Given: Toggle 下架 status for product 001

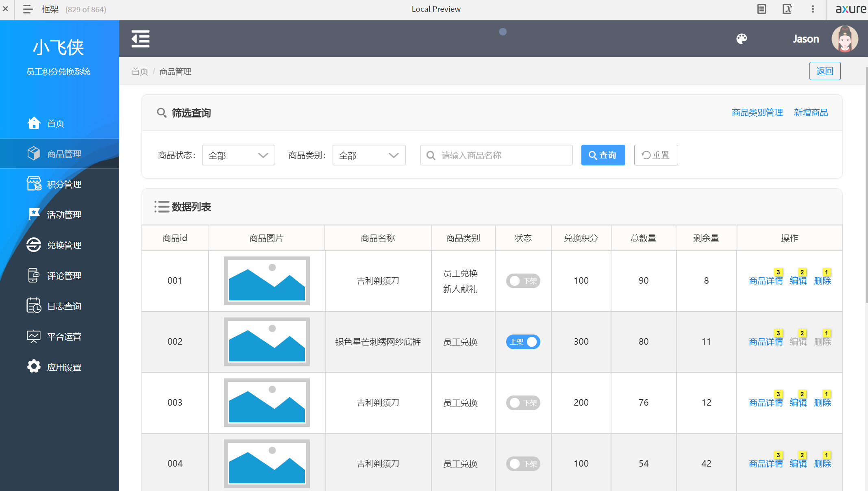Looking at the screenshot, I should click(523, 280).
